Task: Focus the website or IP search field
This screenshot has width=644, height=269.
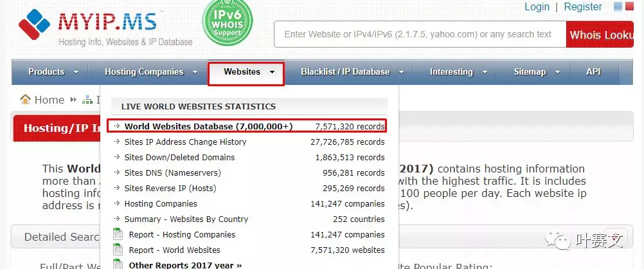Action: pyautogui.click(x=418, y=34)
